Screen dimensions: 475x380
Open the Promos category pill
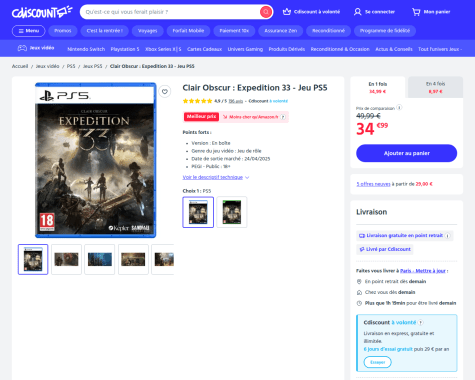point(63,31)
